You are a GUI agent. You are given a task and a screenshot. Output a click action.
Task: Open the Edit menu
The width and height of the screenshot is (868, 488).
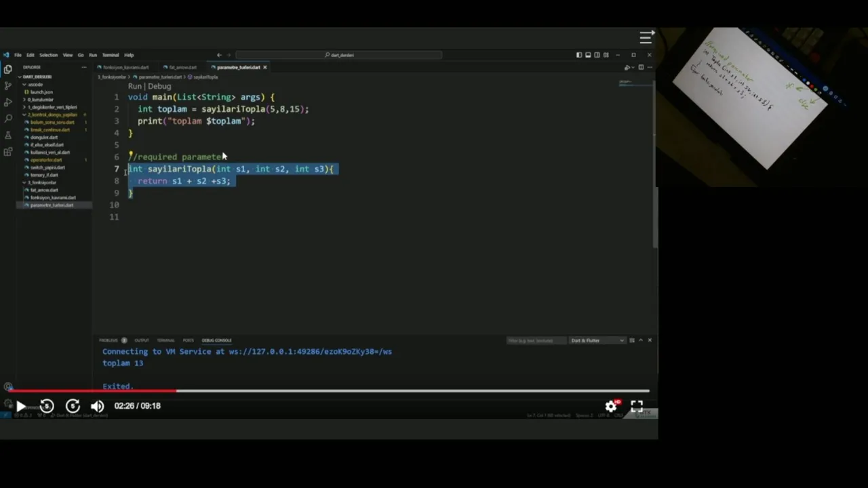[31, 55]
